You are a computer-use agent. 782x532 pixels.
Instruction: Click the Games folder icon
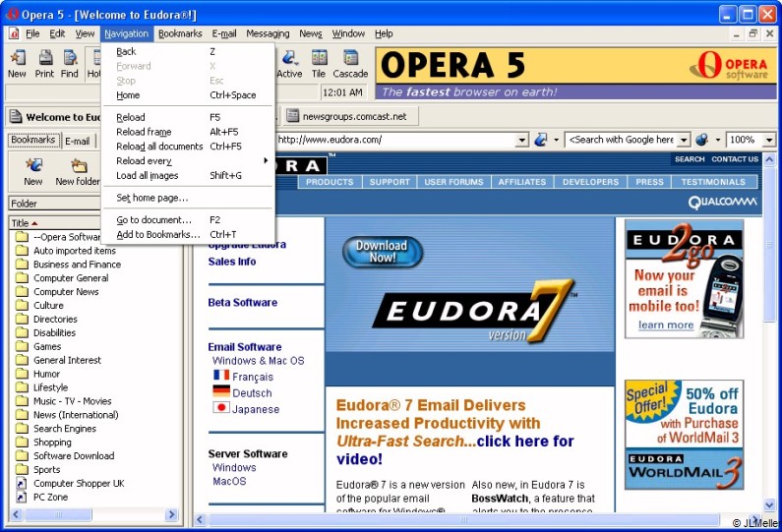coord(22,346)
